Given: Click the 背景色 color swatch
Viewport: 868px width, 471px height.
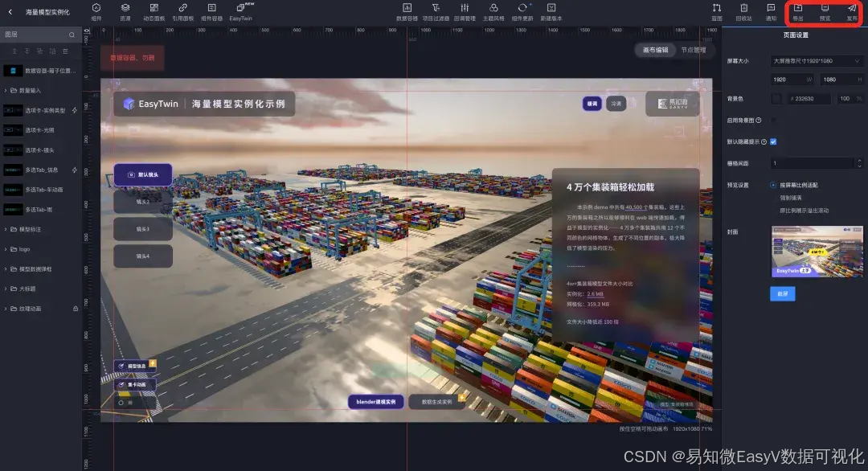Looking at the screenshot, I should click(x=776, y=99).
